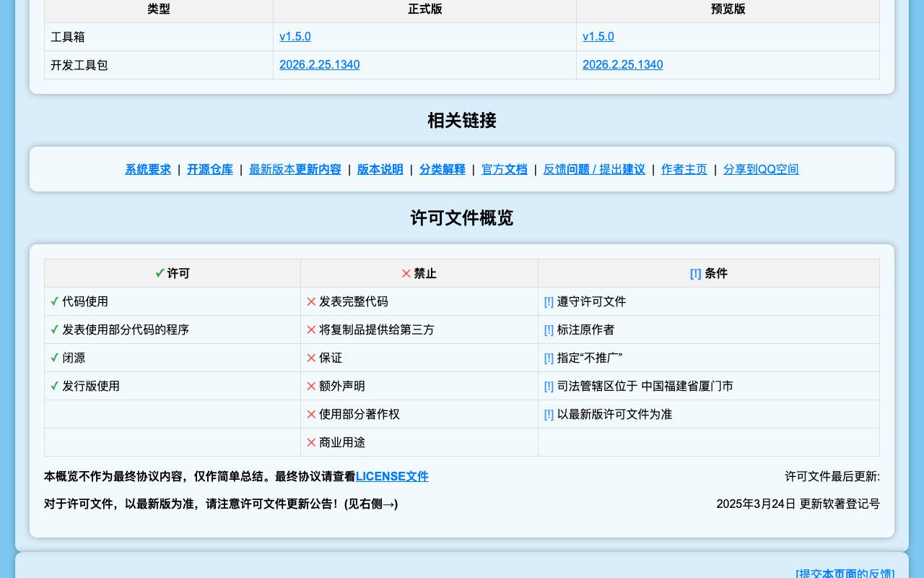Click [!] mark beside 以最新版许可文件为准
924x578 pixels.
click(549, 415)
